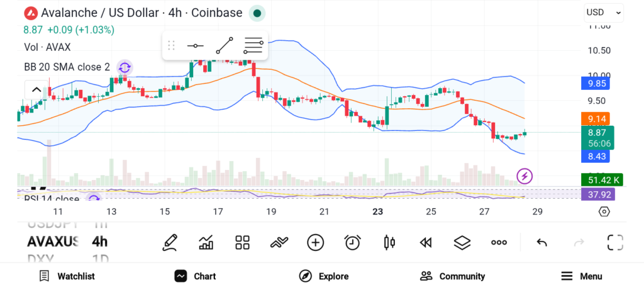The height and width of the screenshot is (290, 644).
Task: Create an alert with the alarm clock icon
Action: tap(352, 242)
